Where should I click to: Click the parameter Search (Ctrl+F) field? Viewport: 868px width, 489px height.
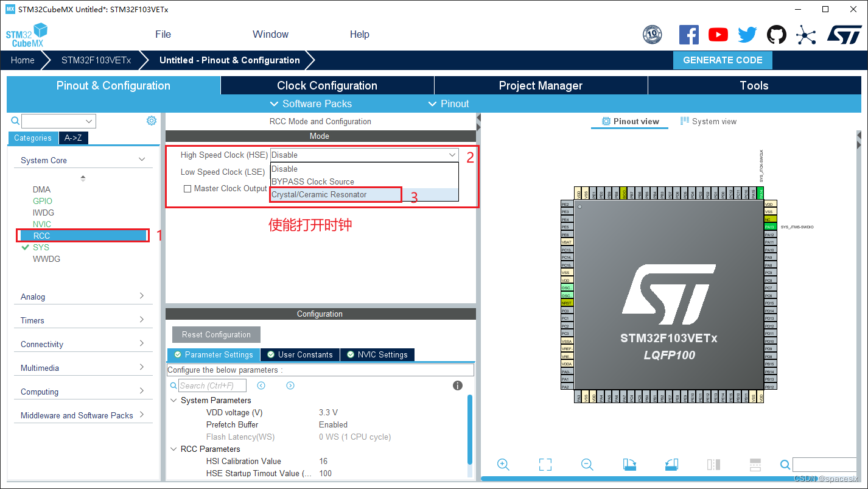[x=212, y=385]
